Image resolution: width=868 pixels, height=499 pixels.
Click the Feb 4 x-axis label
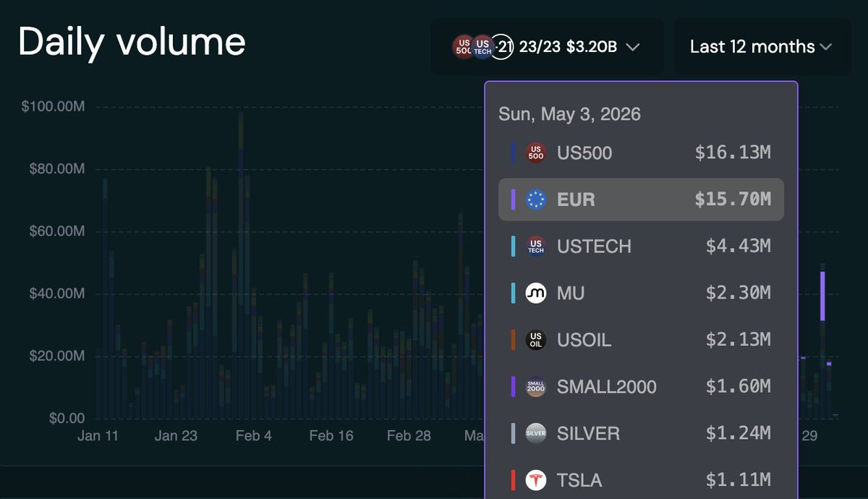coord(254,436)
